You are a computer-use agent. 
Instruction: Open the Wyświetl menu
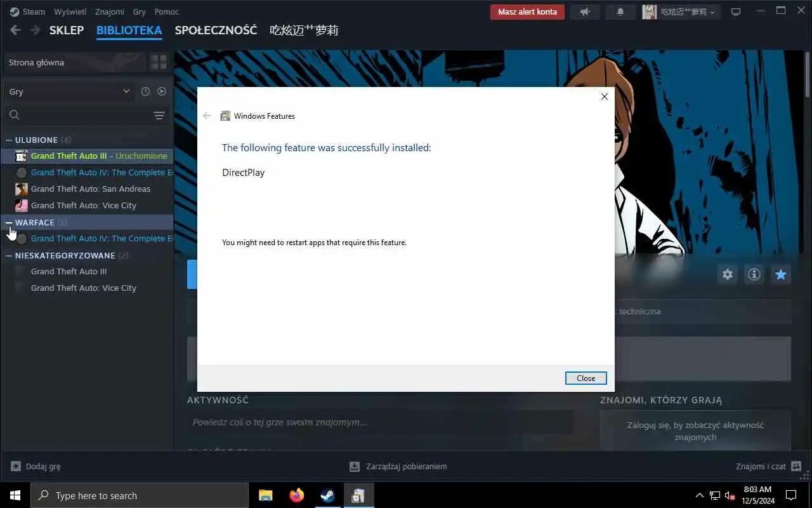click(70, 11)
